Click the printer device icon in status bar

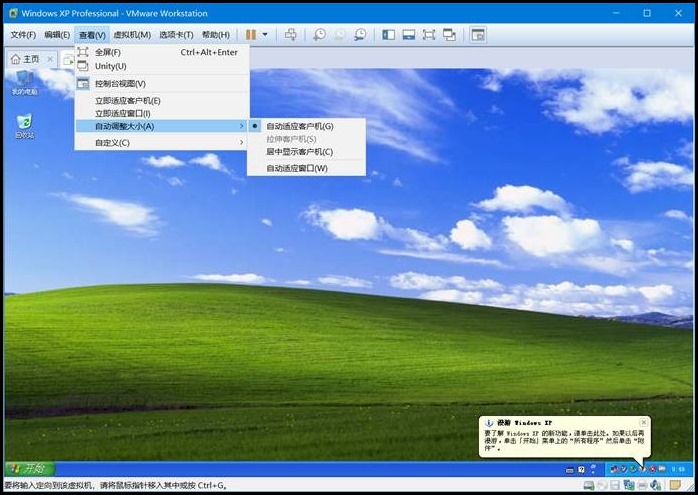642,486
